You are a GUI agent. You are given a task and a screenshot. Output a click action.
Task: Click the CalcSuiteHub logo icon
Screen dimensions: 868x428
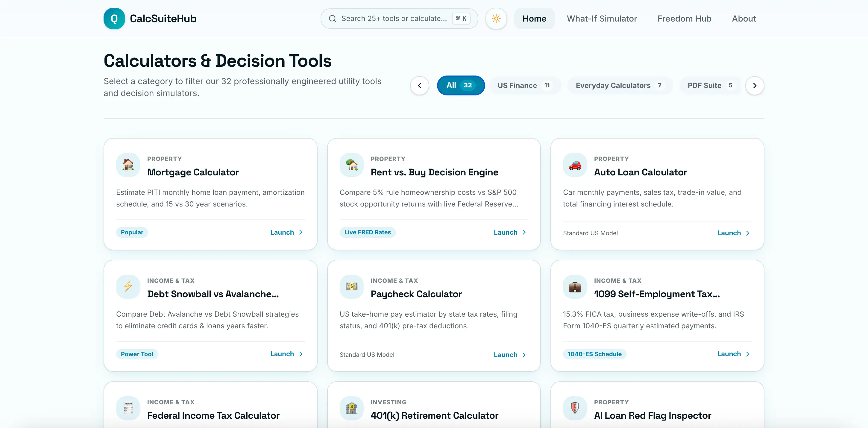(x=114, y=19)
